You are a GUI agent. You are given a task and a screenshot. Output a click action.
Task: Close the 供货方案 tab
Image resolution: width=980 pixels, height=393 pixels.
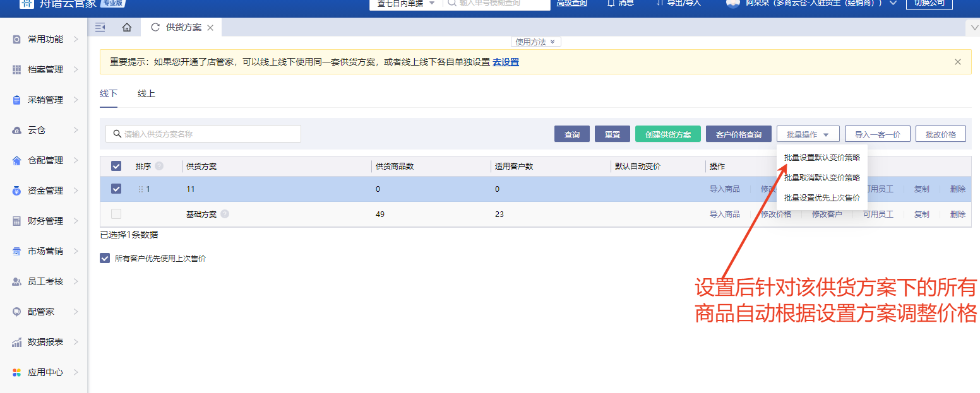coord(210,28)
